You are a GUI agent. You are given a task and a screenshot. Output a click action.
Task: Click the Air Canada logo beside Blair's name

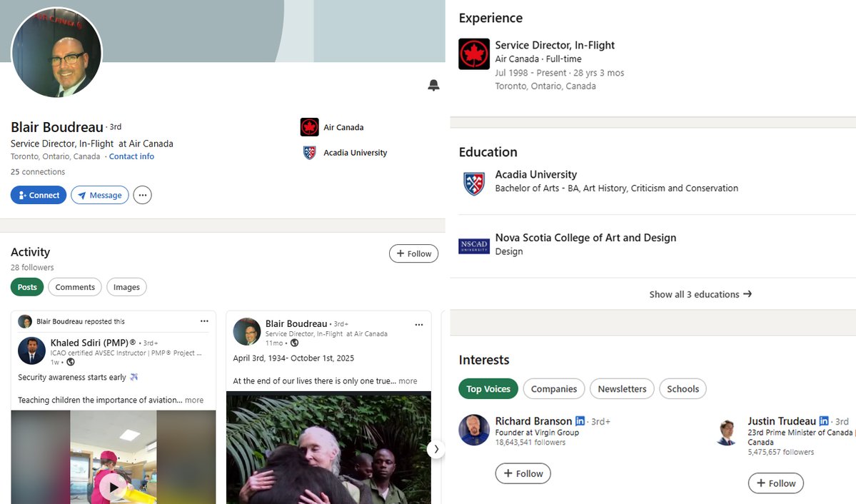pyautogui.click(x=310, y=127)
